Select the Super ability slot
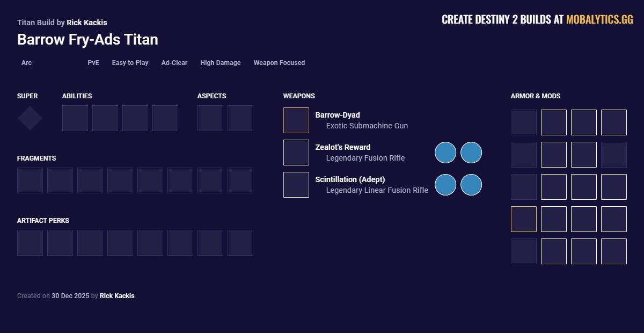Screen dimensions: 644x333 pos(30,118)
